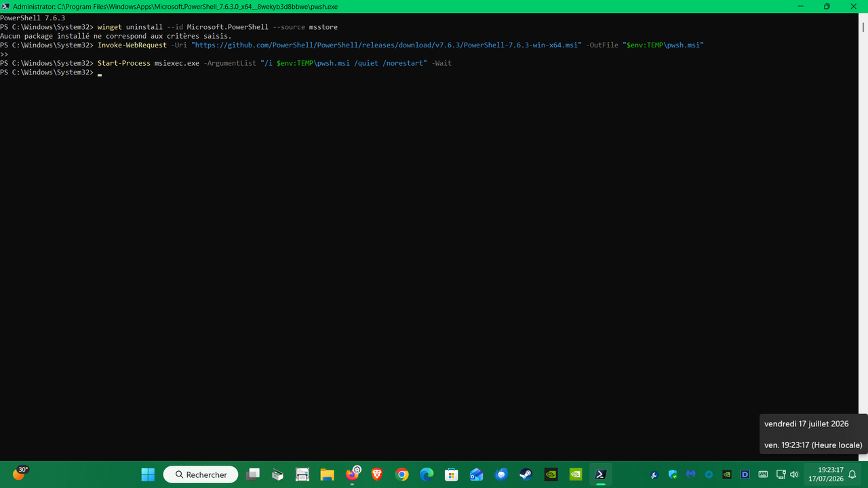Open the printer app taskbar icon
The height and width of the screenshot is (488, 868).
tap(302, 474)
